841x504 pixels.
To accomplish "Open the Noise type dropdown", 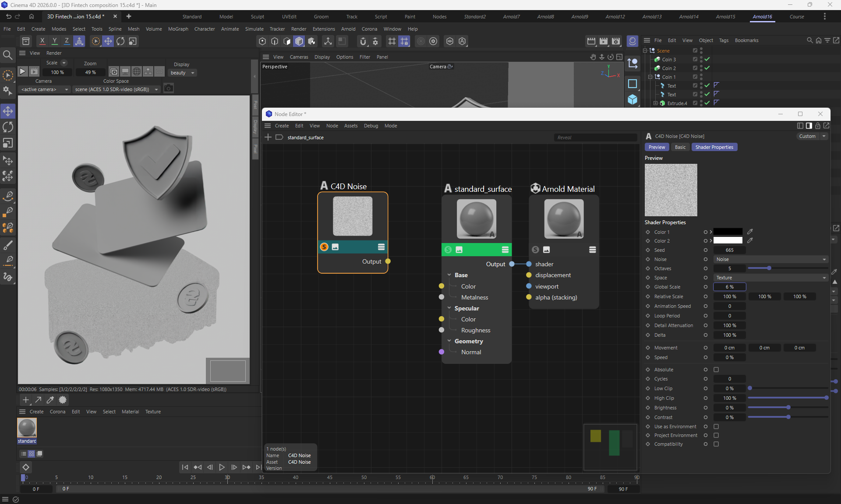I will (770, 259).
